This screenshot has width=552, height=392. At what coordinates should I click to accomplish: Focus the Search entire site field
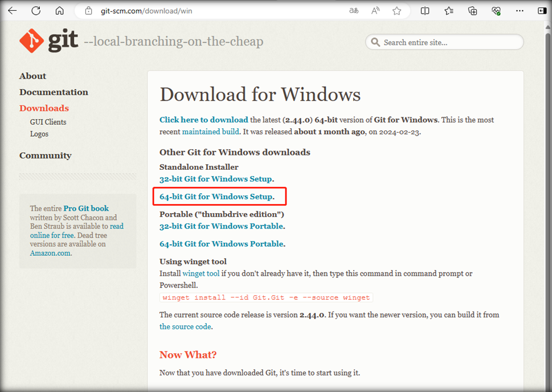tap(450, 42)
